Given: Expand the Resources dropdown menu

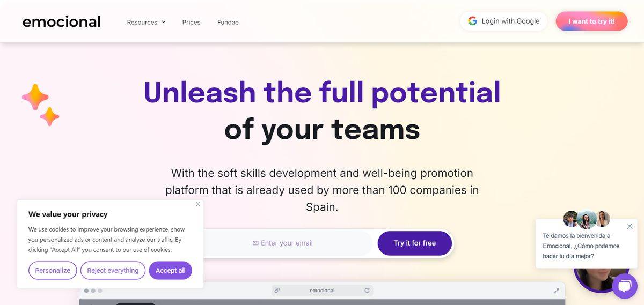Looking at the screenshot, I should pos(146,22).
